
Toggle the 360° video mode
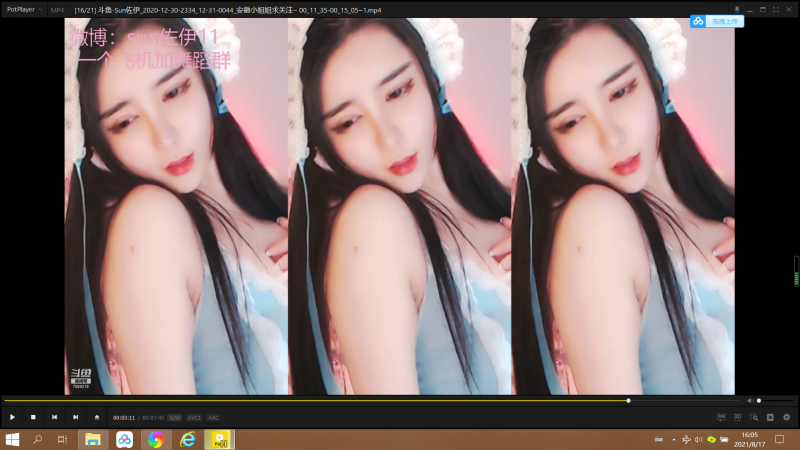point(721,417)
